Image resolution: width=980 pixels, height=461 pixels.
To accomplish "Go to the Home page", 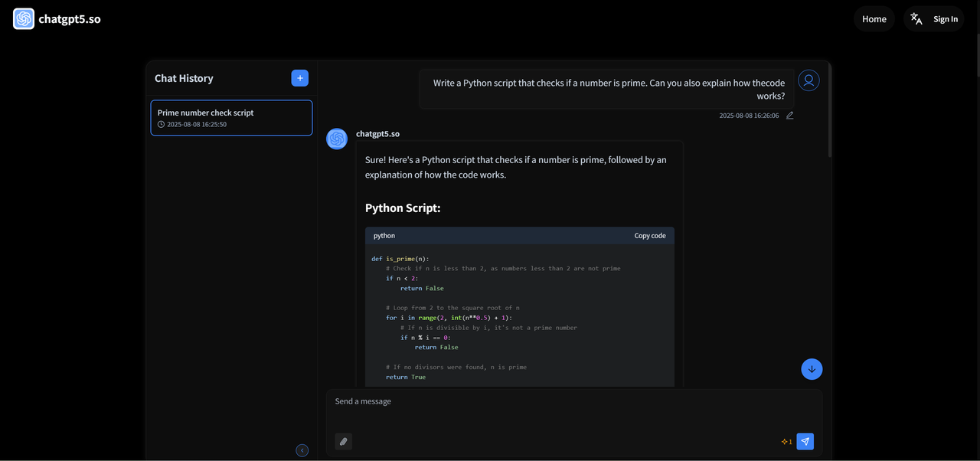I will (874, 18).
